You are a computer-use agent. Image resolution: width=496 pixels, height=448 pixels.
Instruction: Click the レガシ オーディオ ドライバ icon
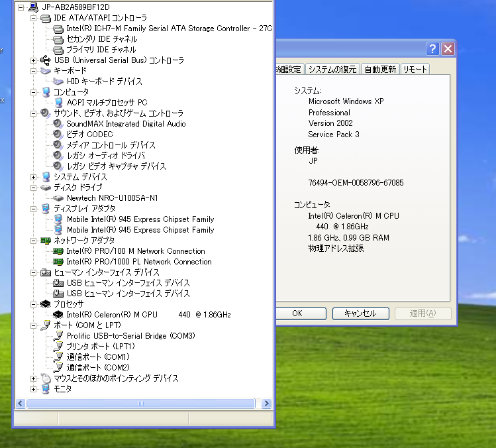coord(58,156)
